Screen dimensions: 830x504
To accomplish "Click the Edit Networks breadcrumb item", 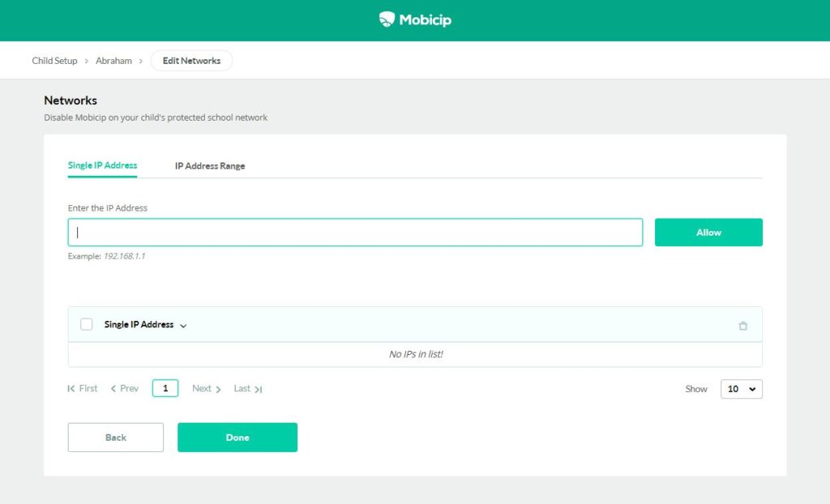I will (191, 60).
